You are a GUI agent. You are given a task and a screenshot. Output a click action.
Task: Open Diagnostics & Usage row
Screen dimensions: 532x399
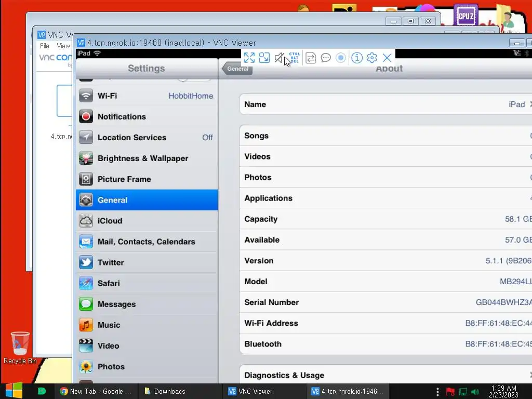pyautogui.click(x=386, y=375)
